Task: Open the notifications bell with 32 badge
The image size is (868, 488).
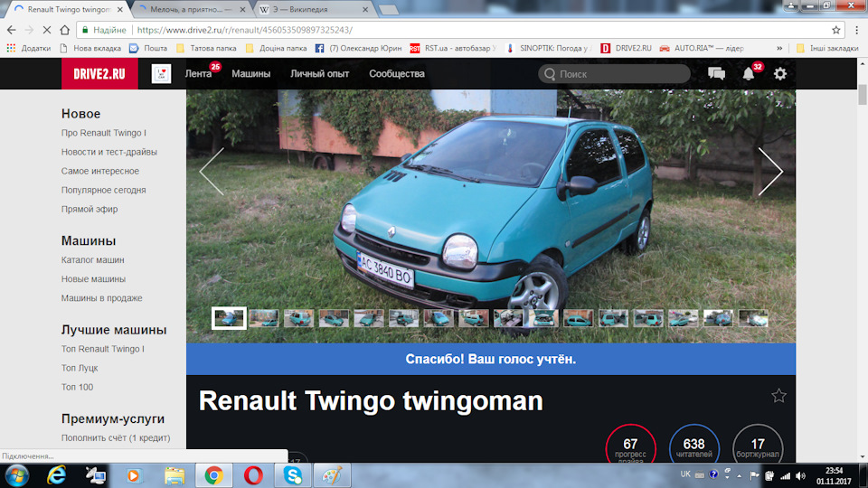Action: point(749,73)
